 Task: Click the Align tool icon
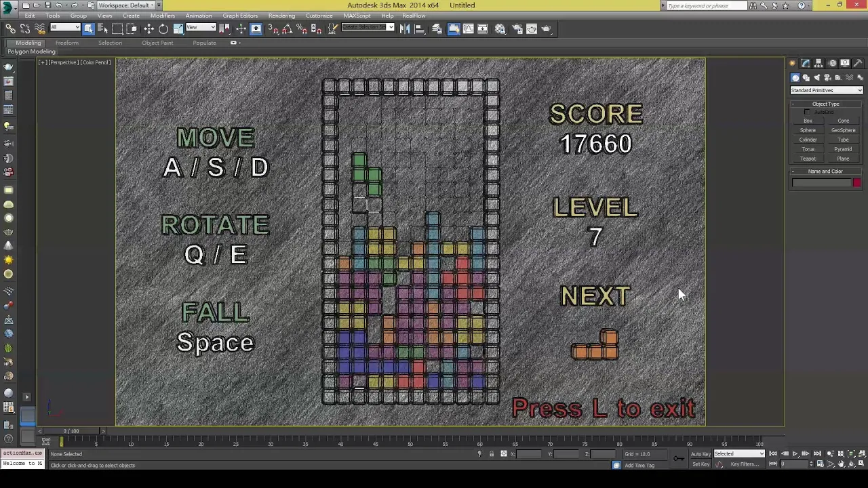pos(420,28)
